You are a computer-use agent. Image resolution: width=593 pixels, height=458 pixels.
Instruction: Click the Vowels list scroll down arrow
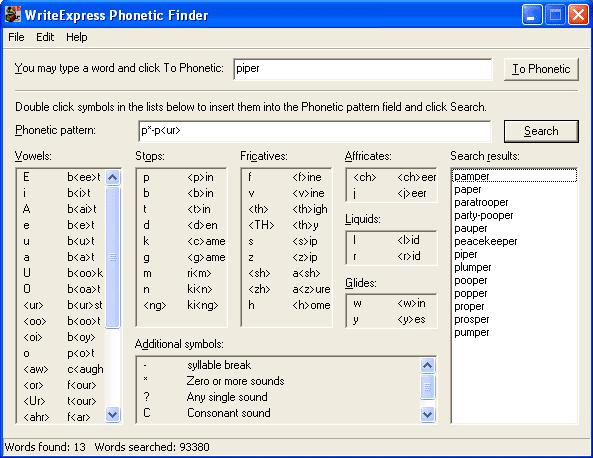tap(113, 414)
